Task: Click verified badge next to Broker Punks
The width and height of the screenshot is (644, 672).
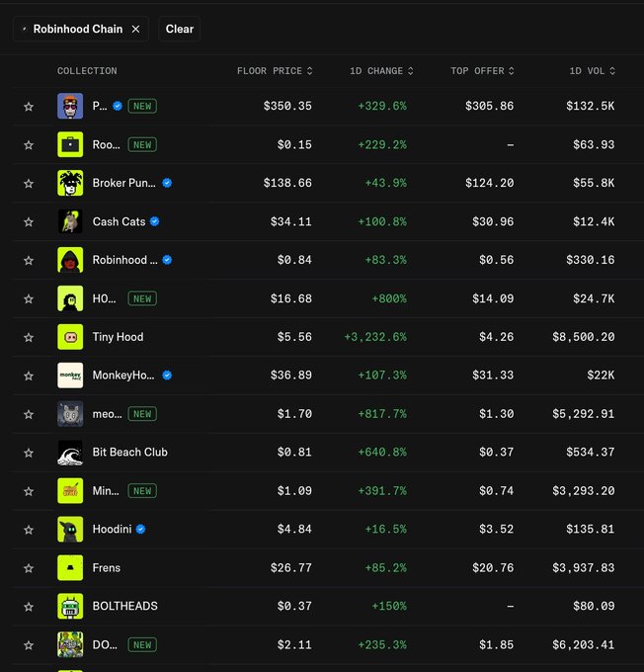Action: [167, 183]
